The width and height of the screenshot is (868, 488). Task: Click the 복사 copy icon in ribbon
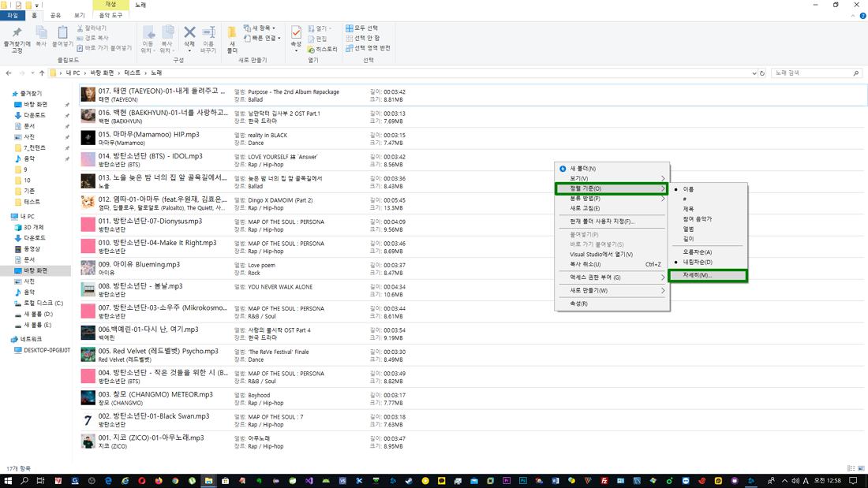tap(41, 36)
